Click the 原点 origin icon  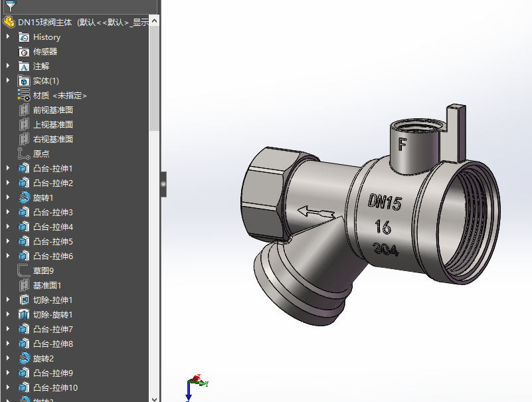24,153
